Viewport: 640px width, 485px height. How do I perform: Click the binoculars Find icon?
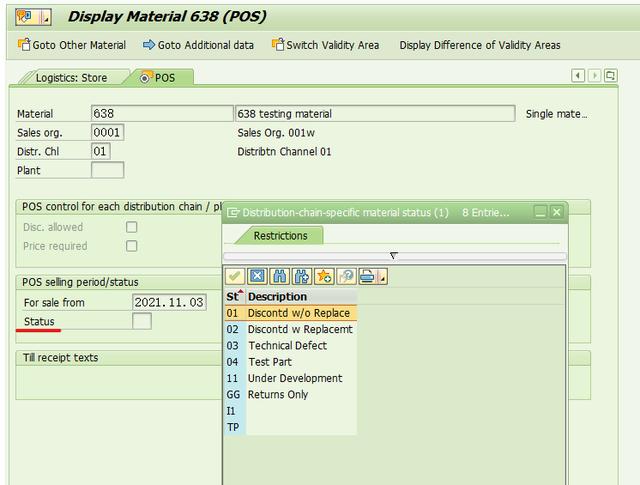[x=280, y=276]
